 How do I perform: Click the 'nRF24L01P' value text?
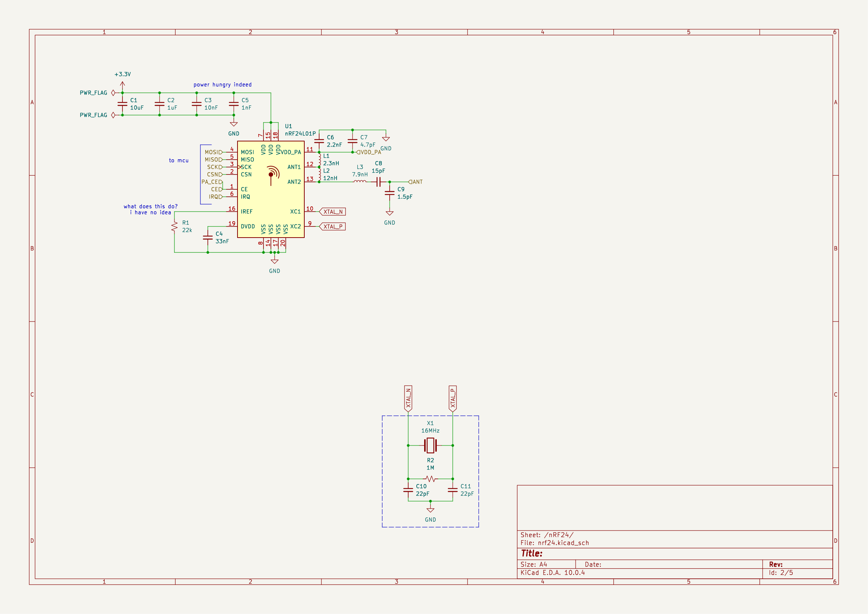(x=300, y=134)
